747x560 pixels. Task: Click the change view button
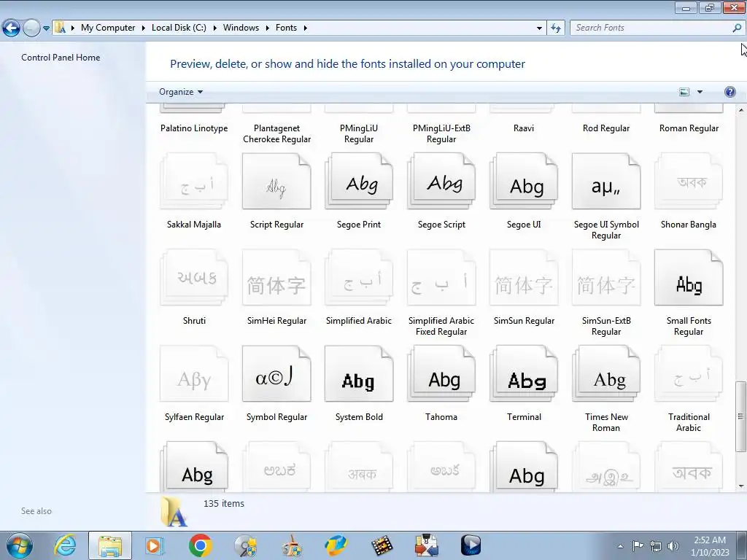(684, 92)
